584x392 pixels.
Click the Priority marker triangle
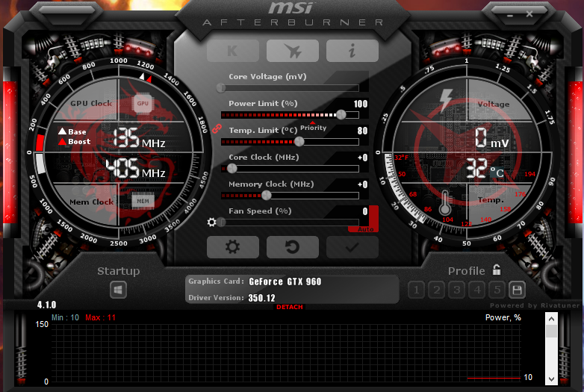pyautogui.click(x=312, y=122)
